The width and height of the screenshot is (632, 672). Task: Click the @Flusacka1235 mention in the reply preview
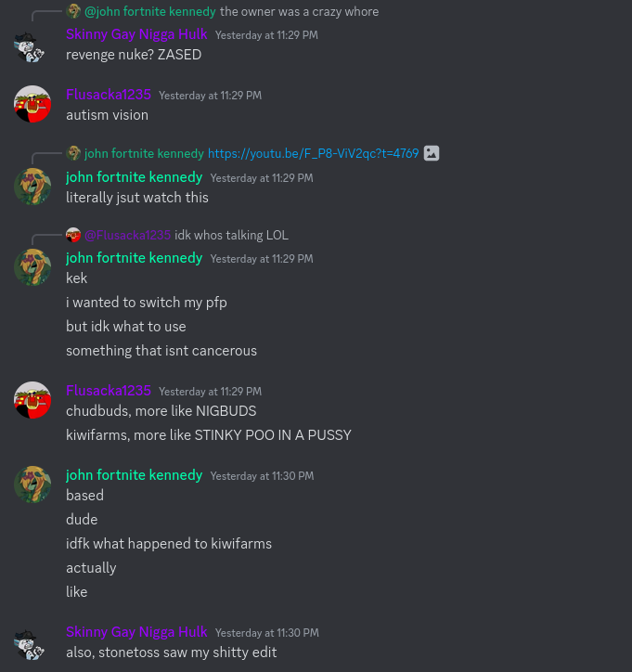point(128,235)
